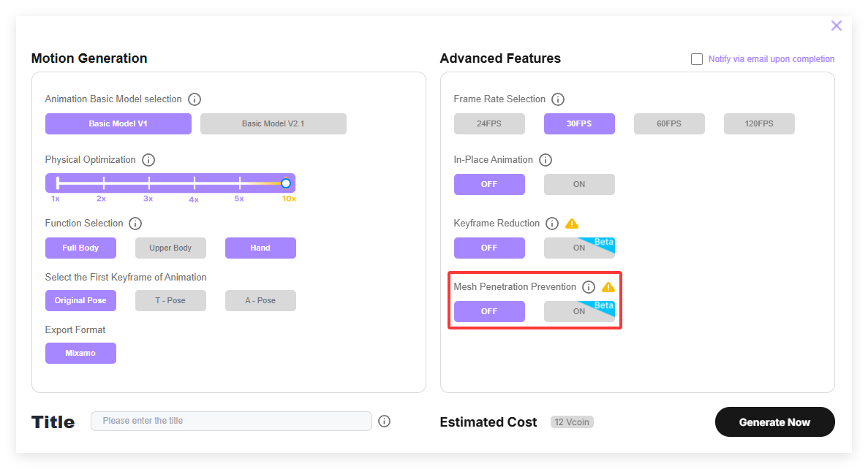Open info icon for Animation Basic Model selection
Viewport: 868px width, 469px height.
[x=195, y=99]
